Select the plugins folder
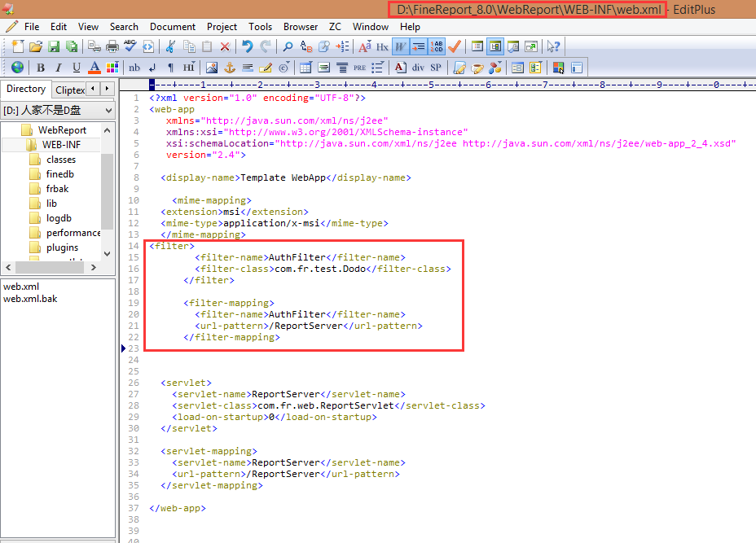 (x=62, y=247)
